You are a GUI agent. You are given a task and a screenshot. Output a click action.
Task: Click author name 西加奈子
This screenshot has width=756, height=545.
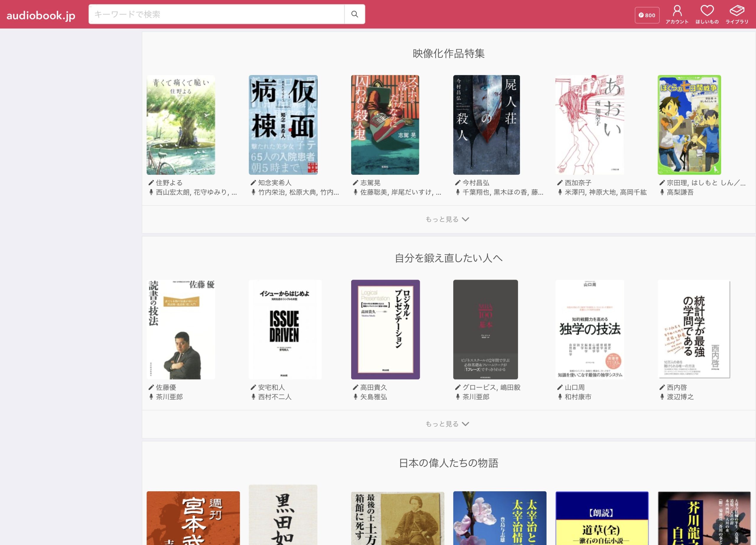coord(578,183)
